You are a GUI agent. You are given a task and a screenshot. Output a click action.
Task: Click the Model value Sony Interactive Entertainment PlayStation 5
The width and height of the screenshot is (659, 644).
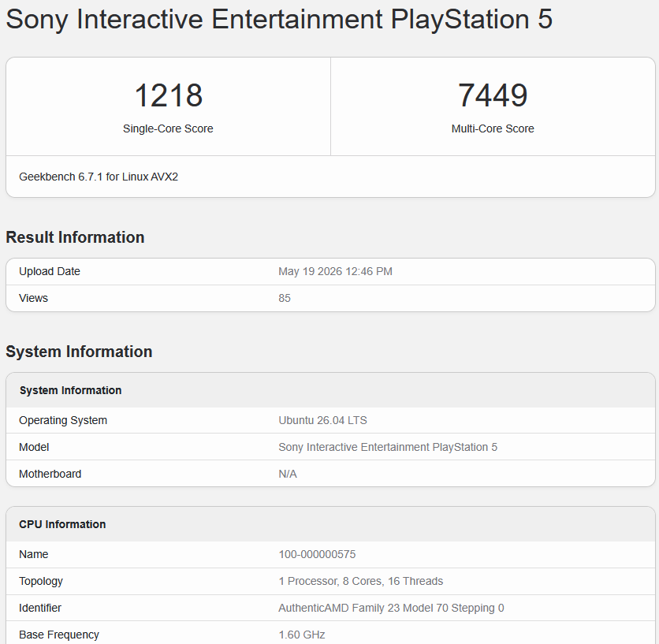coord(388,447)
